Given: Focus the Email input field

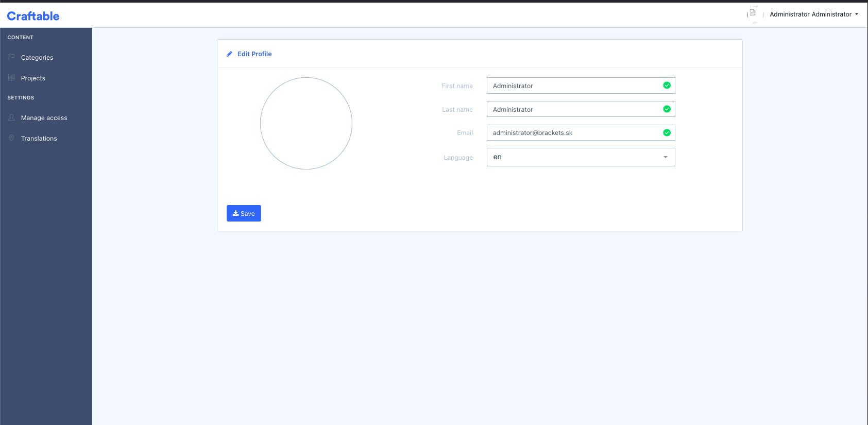Looking at the screenshot, I should point(581,132).
